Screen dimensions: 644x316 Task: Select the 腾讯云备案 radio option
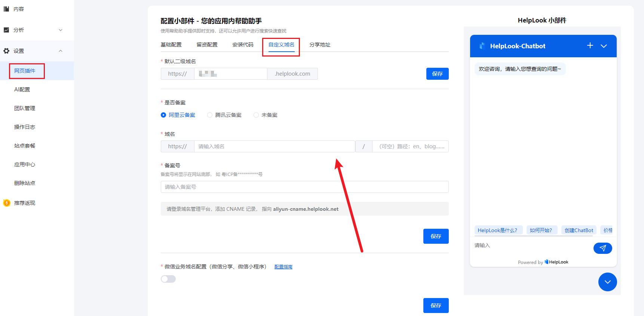point(210,115)
